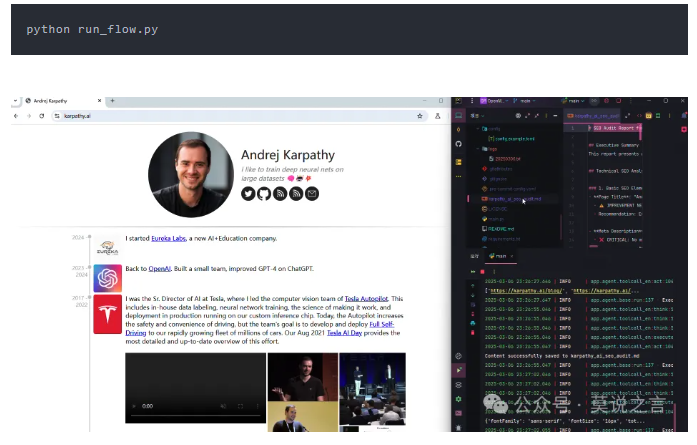Click the Twitter icon under Andrej Karpathy

[x=248, y=193]
